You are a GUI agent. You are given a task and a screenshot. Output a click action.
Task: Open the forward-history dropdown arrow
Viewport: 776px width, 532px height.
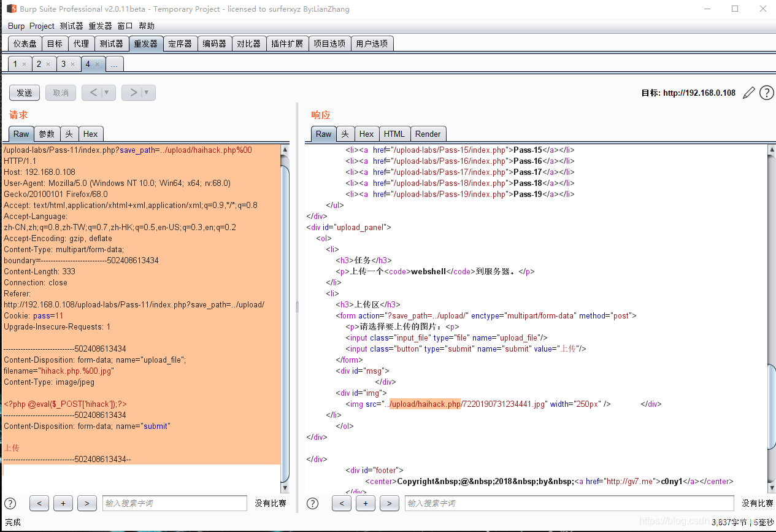pyautogui.click(x=147, y=93)
